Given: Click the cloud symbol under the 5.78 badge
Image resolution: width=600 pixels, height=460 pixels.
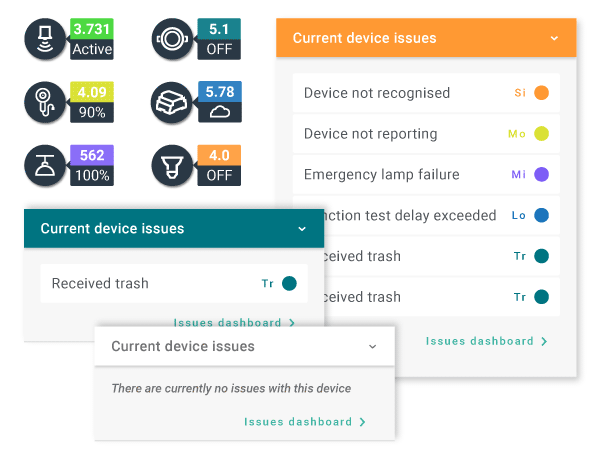Looking at the screenshot, I should (220, 112).
